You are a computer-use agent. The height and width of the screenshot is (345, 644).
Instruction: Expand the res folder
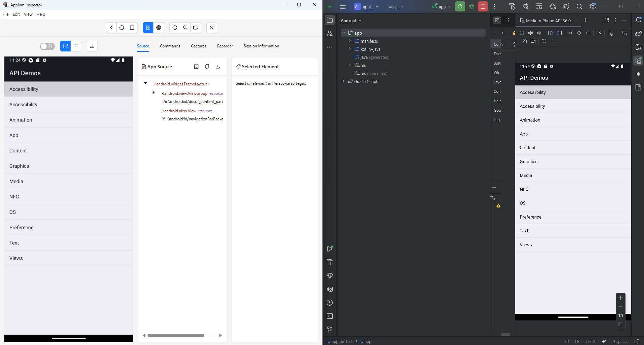(350, 65)
